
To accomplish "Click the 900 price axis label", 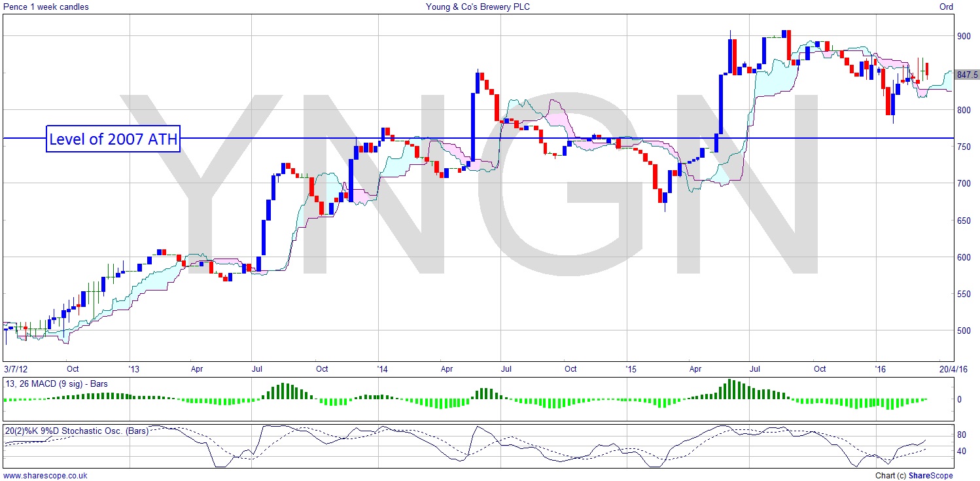I will pos(964,37).
